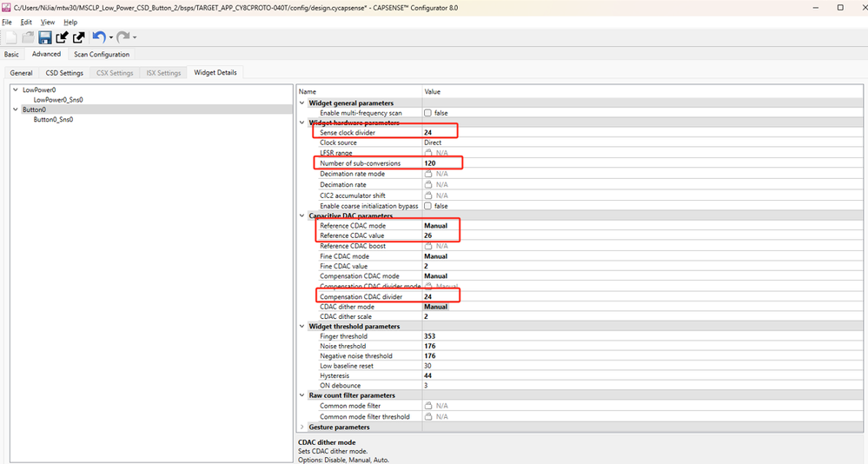Open the Help menu
This screenshot has width=868, height=464.
point(70,22)
